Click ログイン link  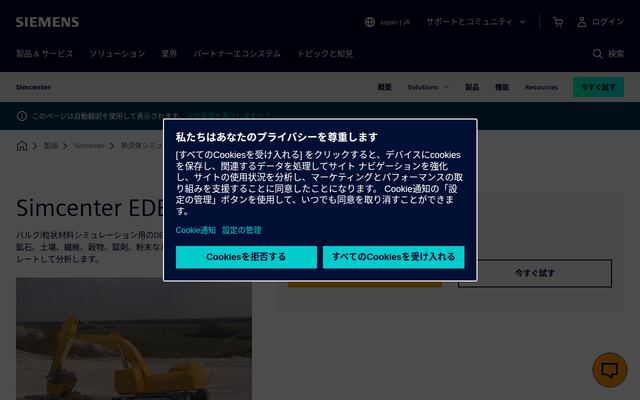pos(608,22)
